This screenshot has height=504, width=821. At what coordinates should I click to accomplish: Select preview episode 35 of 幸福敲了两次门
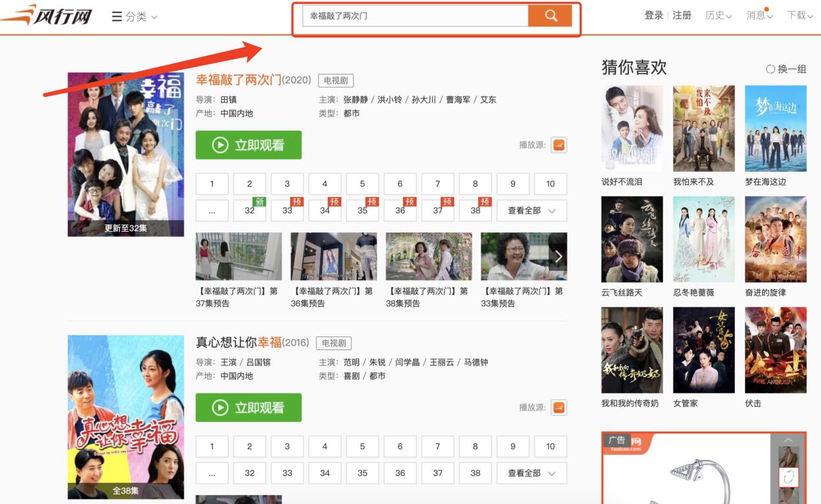click(x=362, y=211)
